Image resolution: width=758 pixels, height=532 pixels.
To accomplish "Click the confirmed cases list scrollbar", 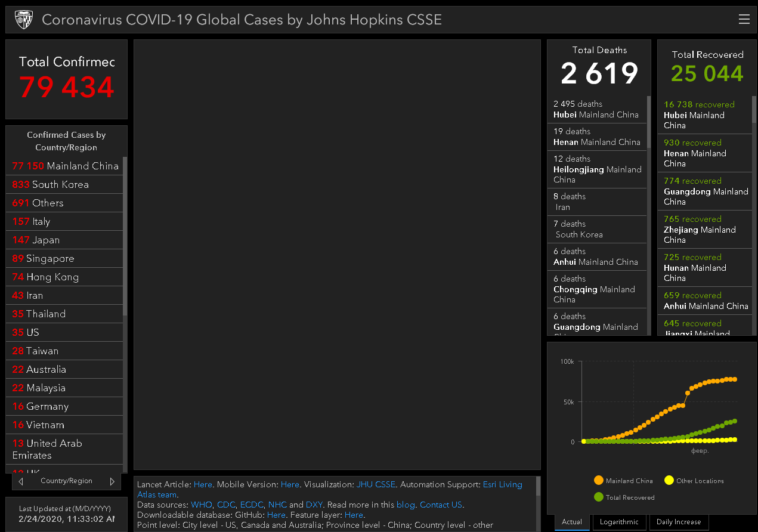I will tap(125, 236).
